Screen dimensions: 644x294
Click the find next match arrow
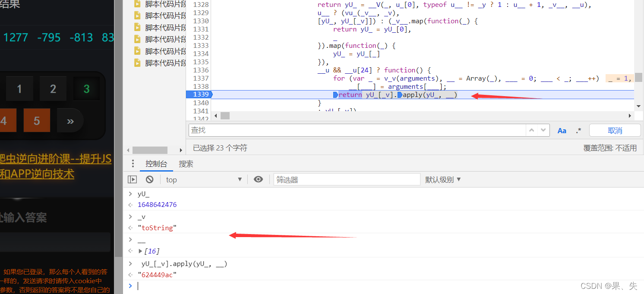point(543,130)
